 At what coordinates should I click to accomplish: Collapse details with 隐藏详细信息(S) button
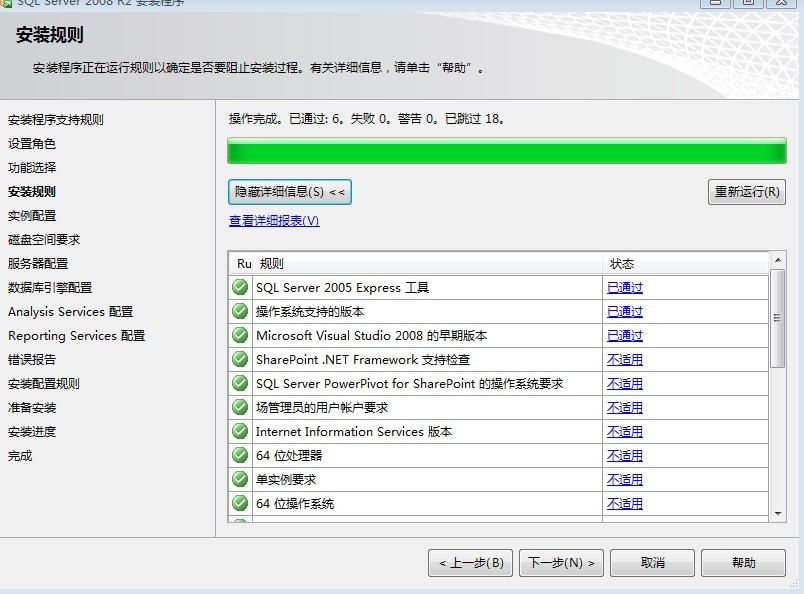(290, 192)
